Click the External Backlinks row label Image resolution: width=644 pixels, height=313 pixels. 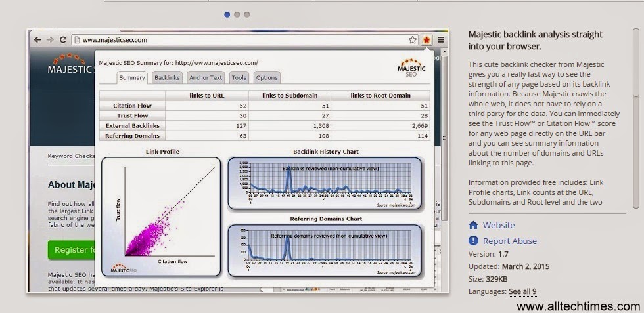tap(132, 126)
